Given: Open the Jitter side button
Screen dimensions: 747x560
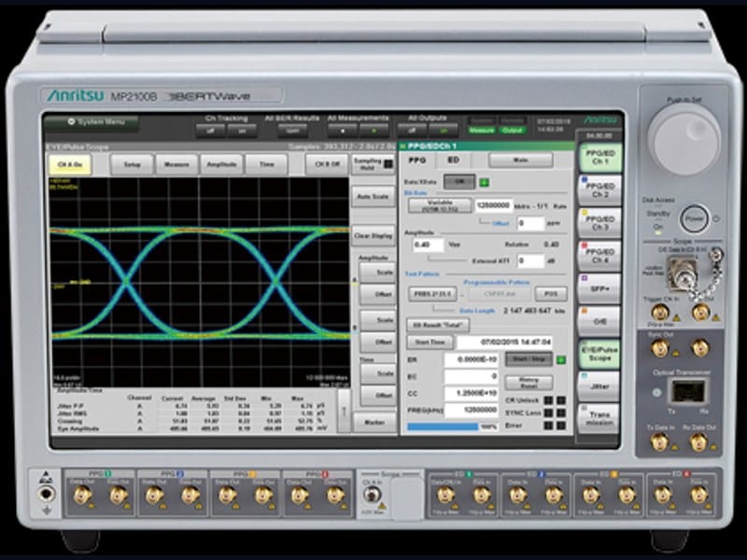Looking at the screenshot, I should click(599, 386).
